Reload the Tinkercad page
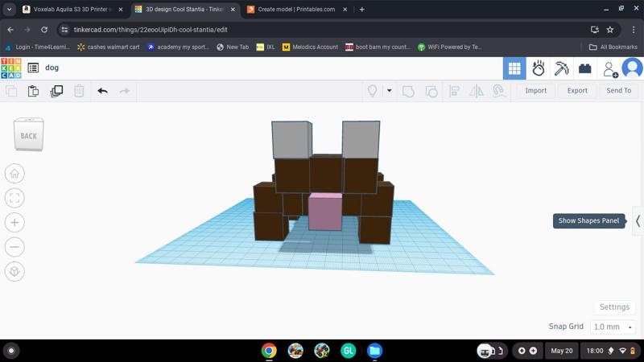Viewport: 644px width, 362px height. pyautogui.click(x=44, y=30)
